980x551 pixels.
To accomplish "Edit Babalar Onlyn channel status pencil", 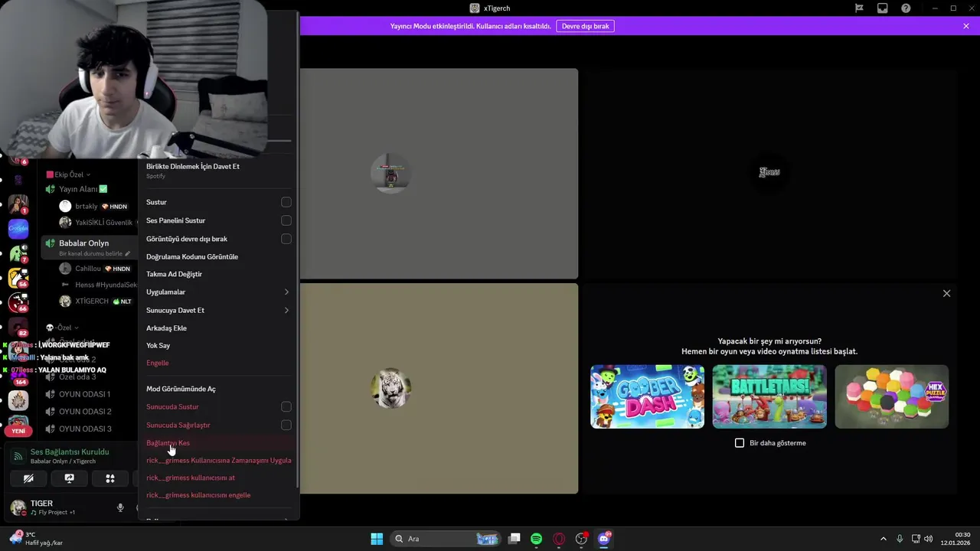I will (x=128, y=253).
